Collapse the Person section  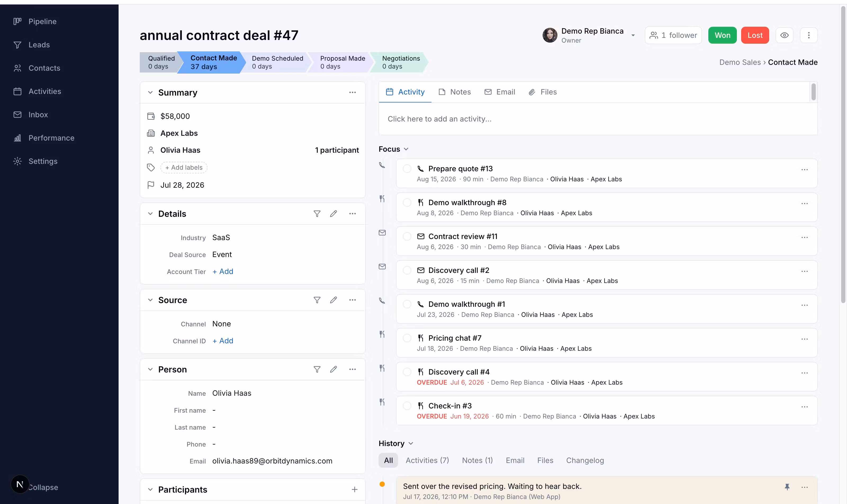point(150,369)
